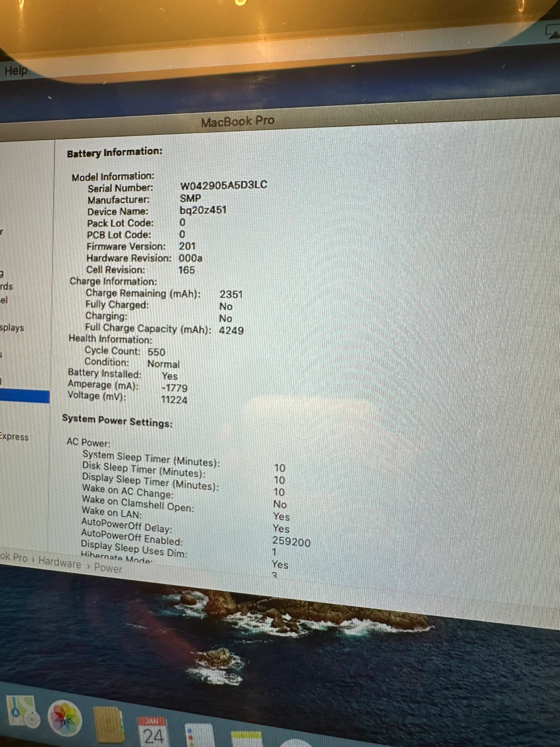Click 'Charge Remaining (mAh):' label
This screenshot has width=560, height=747.
pos(143,293)
